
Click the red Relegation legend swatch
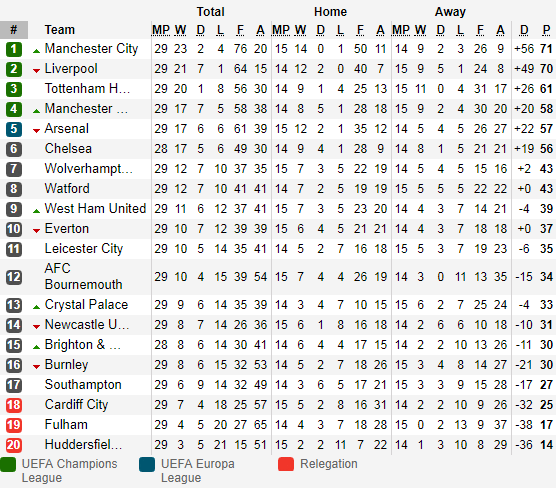click(x=286, y=464)
